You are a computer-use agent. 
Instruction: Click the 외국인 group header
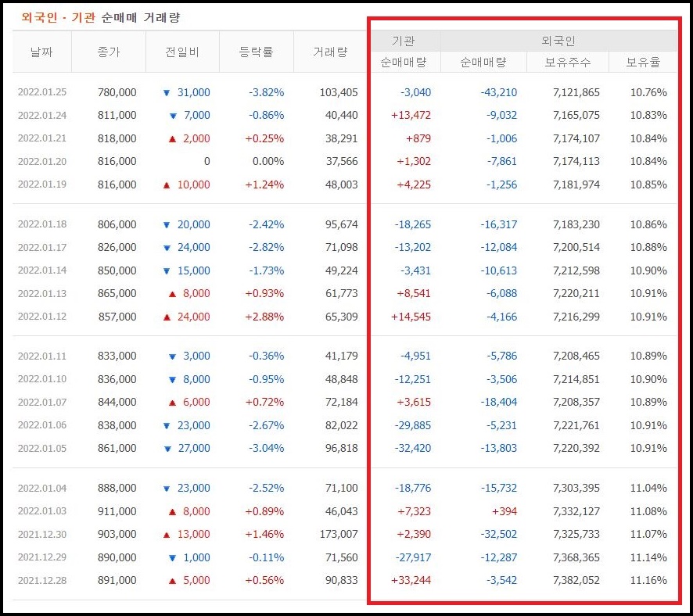[x=558, y=41]
